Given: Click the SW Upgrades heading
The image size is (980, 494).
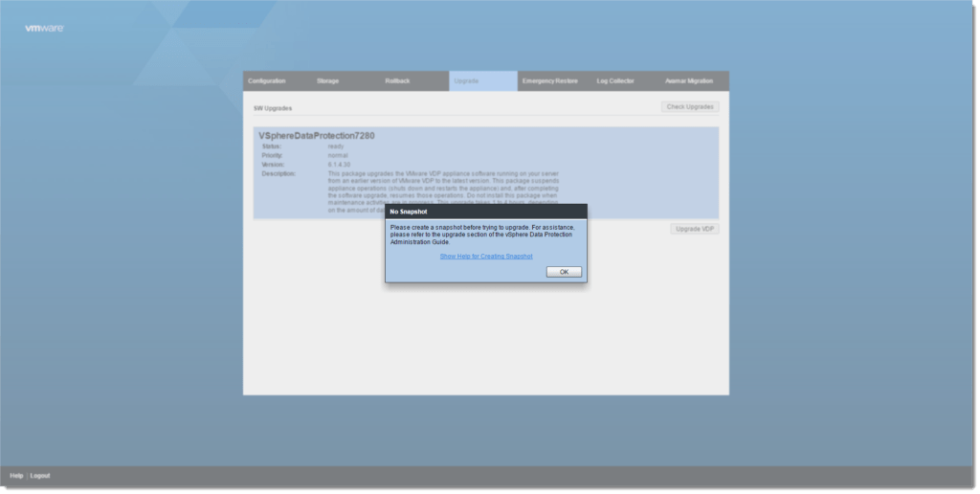Looking at the screenshot, I should 273,108.
